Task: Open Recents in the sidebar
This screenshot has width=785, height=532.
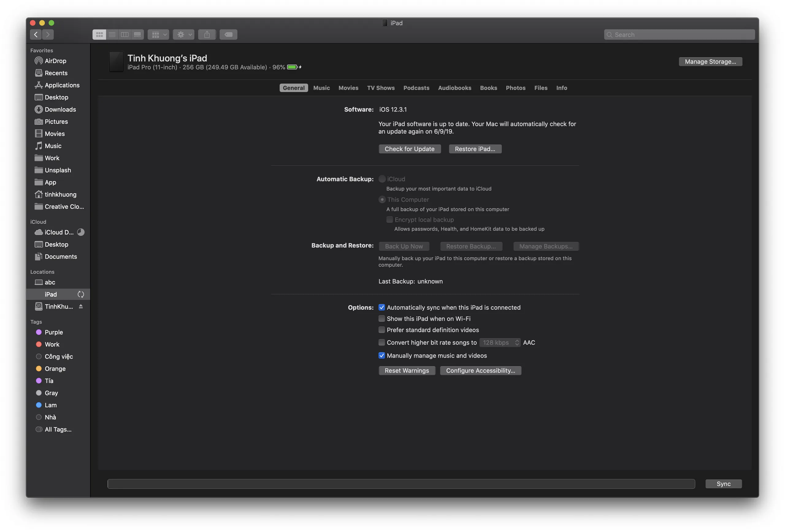Action: click(51, 73)
